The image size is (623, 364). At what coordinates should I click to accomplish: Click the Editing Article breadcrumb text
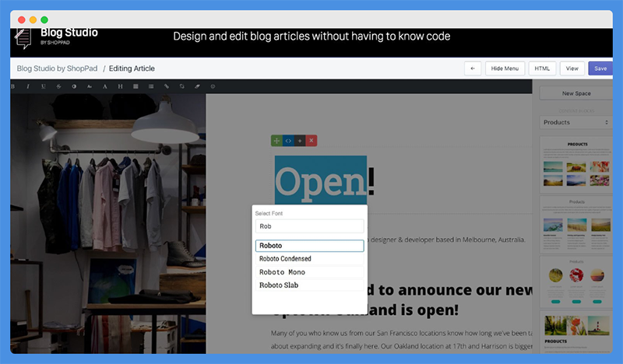[132, 68]
